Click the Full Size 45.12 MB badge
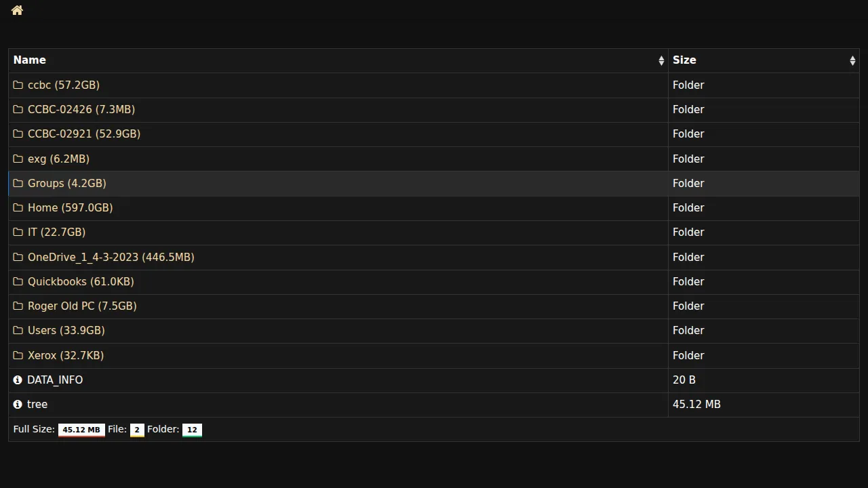868x488 pixels. [x=81, y=430]
